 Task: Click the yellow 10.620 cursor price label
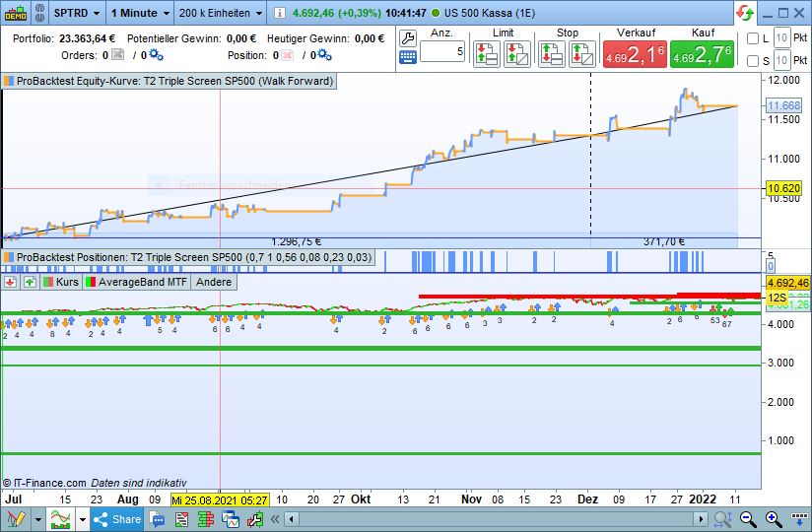[783, 188]
